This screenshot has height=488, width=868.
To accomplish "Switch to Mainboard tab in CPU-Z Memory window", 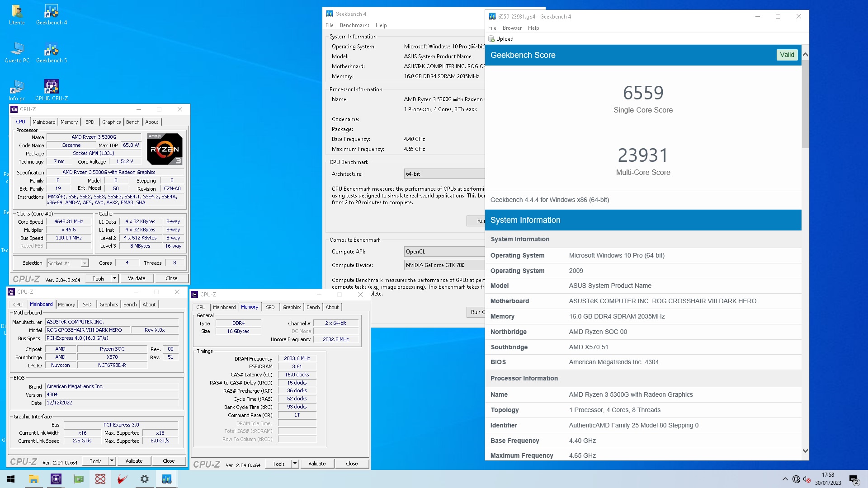I will [x=224, y=307].
